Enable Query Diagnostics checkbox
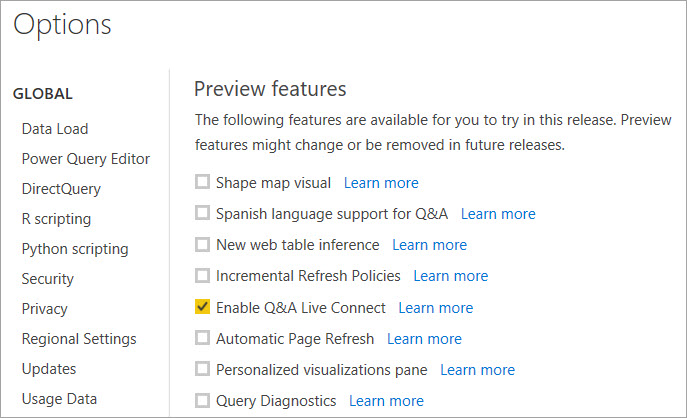 203,400
